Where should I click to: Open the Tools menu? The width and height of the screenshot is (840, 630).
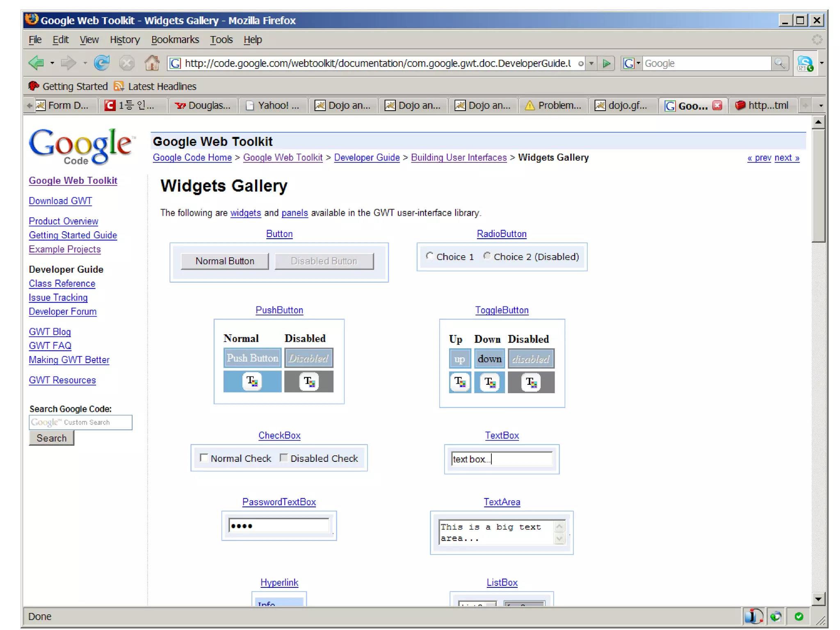[x=221, y=40]
